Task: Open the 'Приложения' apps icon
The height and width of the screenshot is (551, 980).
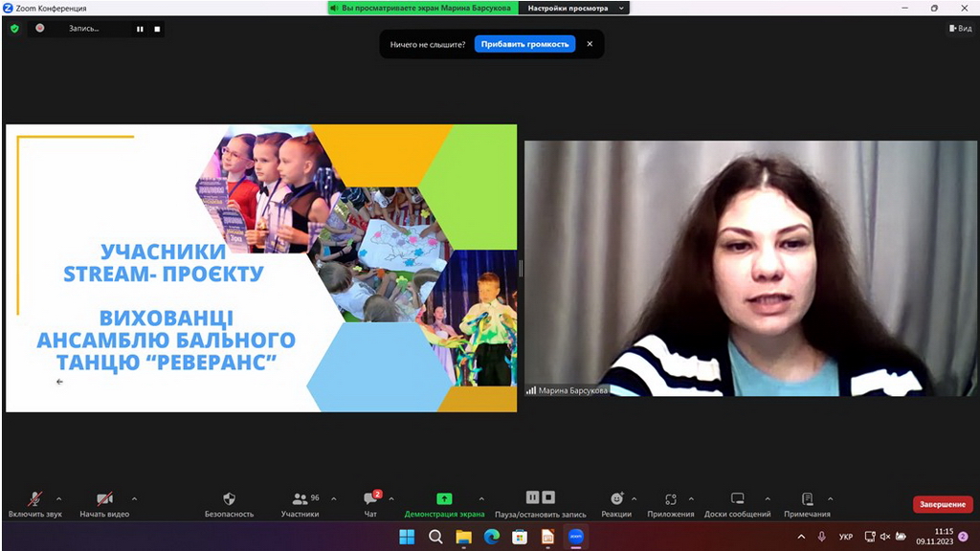Action: click(670, 499)
